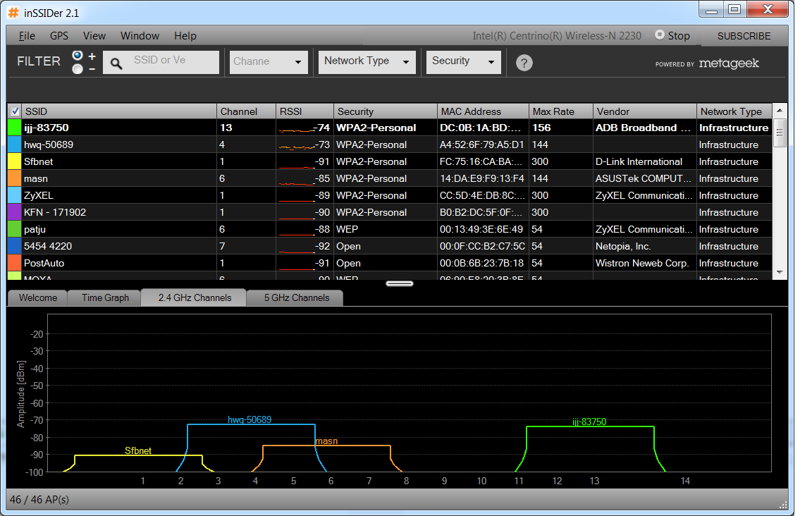Click the network list scrollbar thumb
Viewport: 812px width, 516px height.
tap(780, 133)
